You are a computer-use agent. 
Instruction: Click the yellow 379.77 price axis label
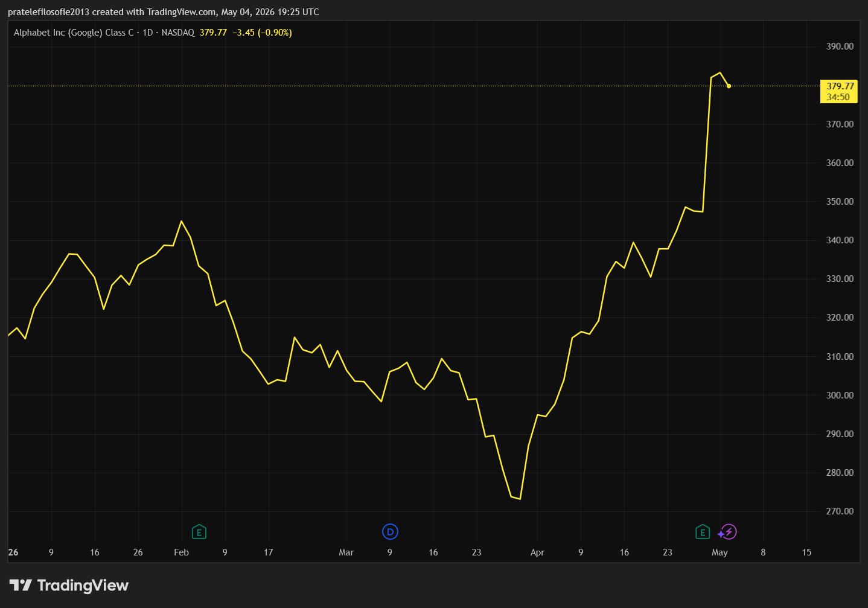tap(839, 91)
